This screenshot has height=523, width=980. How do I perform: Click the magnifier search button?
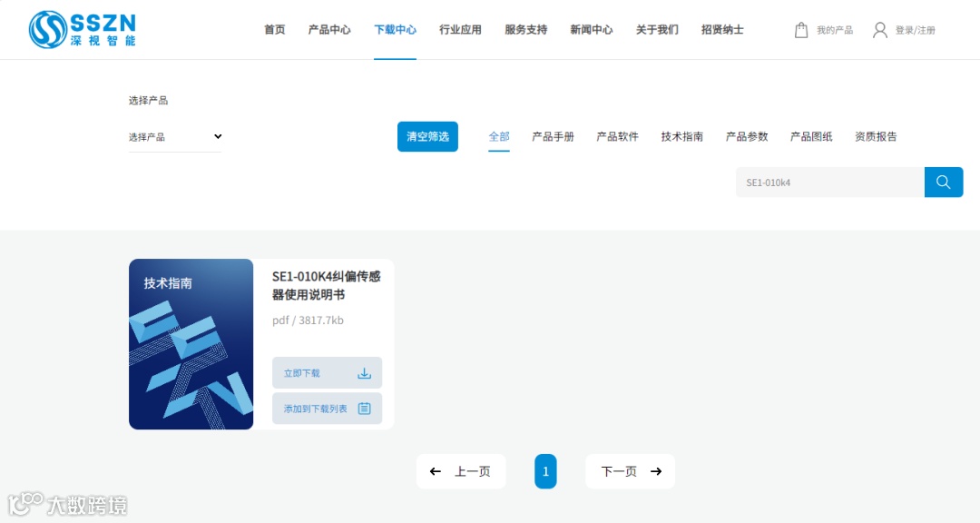(x=943, y=182)
